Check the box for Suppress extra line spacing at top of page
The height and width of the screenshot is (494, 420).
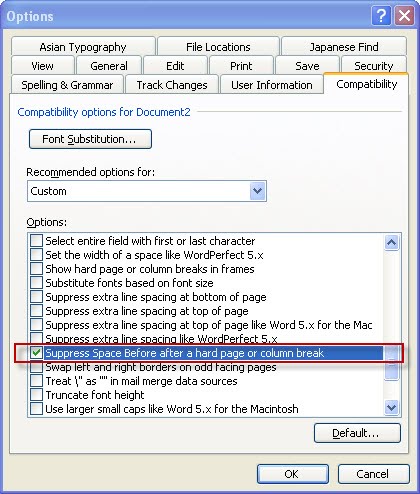pos(36,310)
